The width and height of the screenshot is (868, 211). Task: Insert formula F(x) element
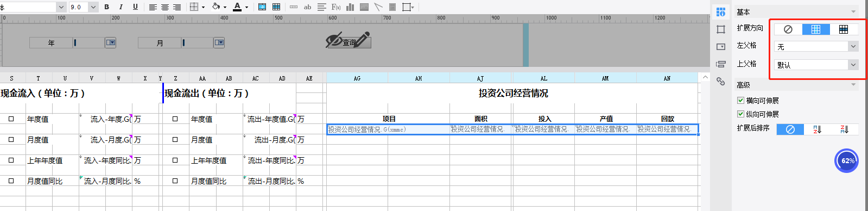coord(336,7)
